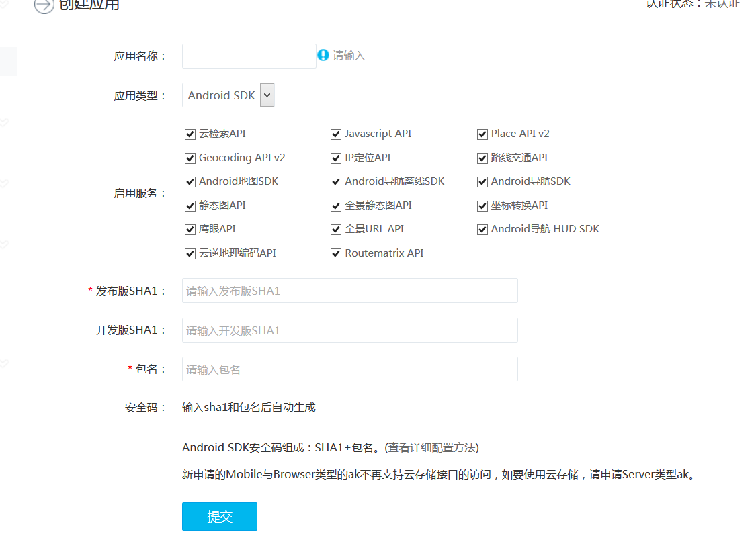
Task: Toggle the Place API v2 checkbox
Action: click(x=482, y=134)
